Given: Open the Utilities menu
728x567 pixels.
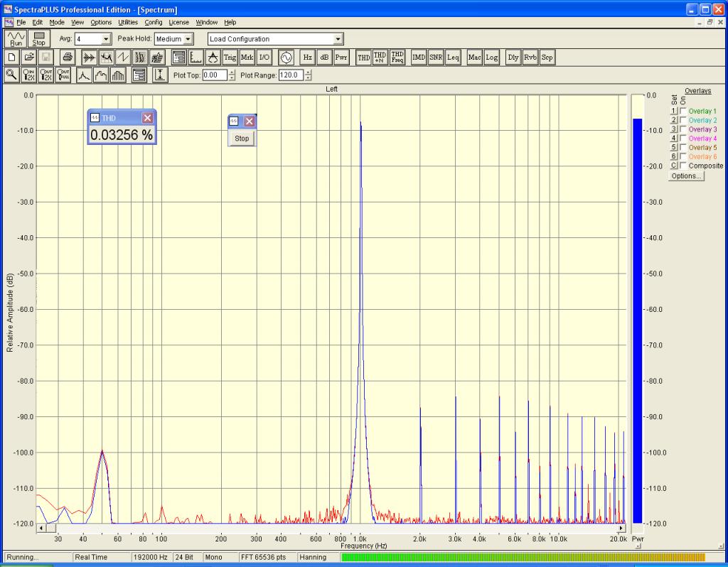Looking at the screenshot, I should pyautogui.click(x=128, y=23).
